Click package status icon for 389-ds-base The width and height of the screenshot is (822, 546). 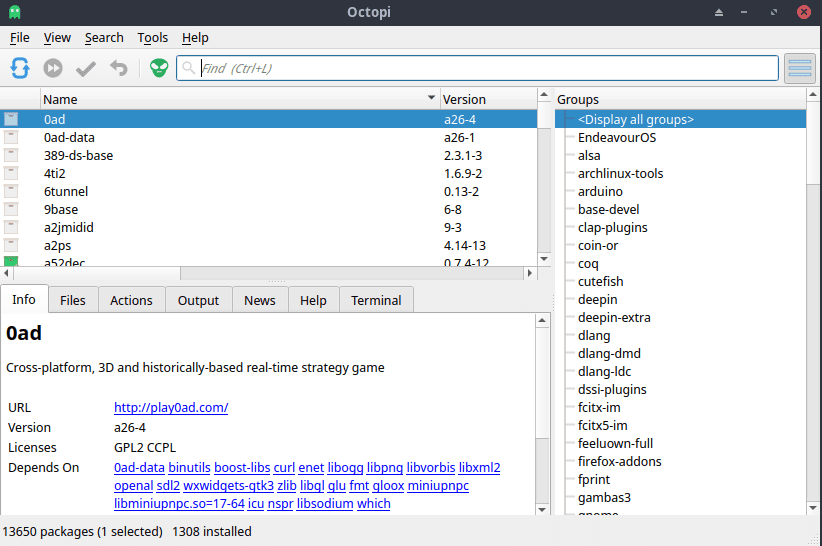coord(11,156)
